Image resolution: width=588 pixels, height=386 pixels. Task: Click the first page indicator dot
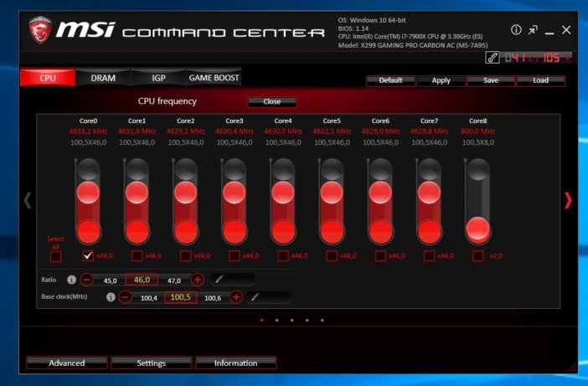261,320
